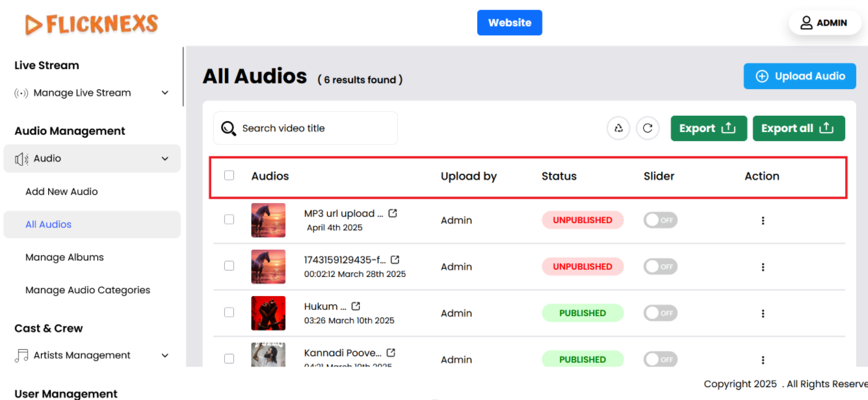Enable slider toggle for Kannadi Poove row
868x400 pixels.
(x=660, y=359)
